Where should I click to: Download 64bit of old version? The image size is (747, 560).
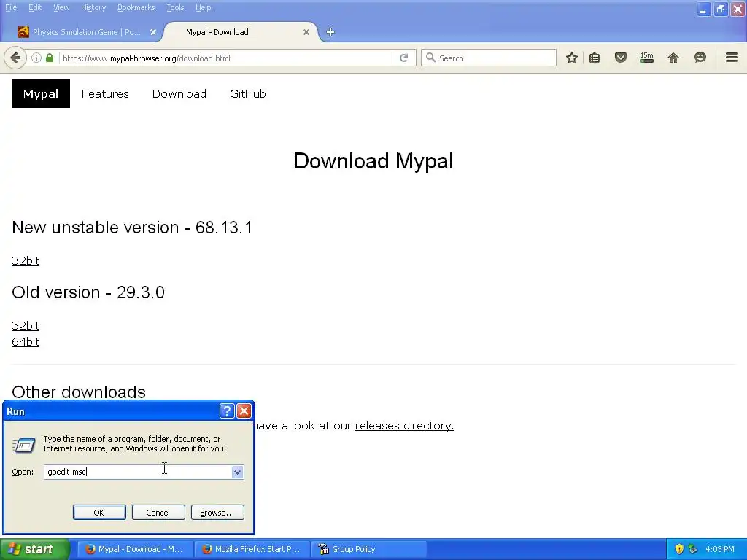pyautogui.click(x=26, y=342)
